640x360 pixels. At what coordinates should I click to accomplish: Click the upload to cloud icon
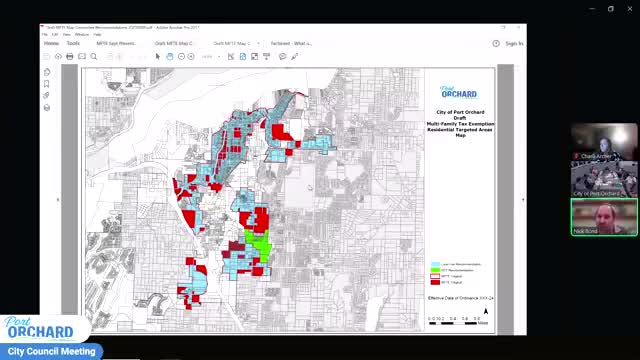(x=58, y=57)
